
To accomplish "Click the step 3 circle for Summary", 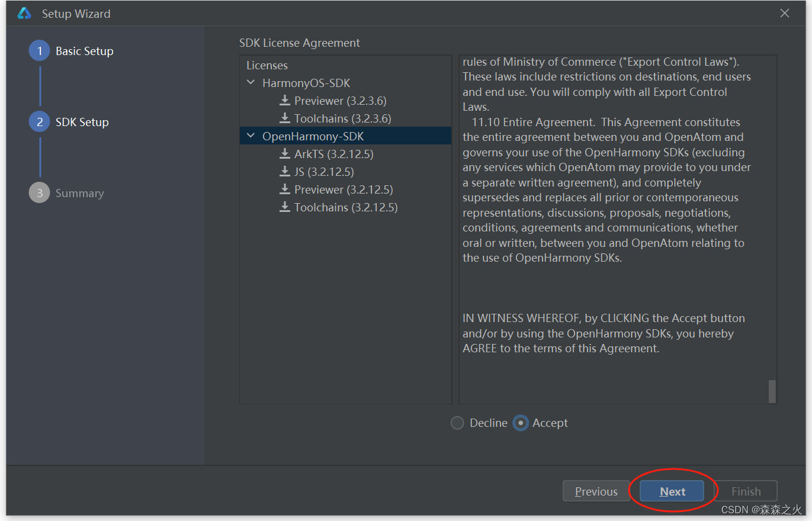I will 40,193.
